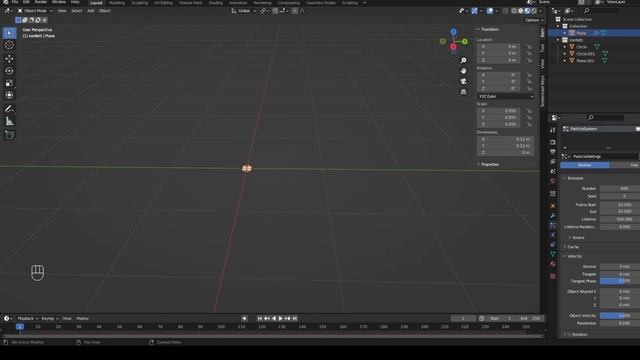This screenshot has height=360, width=640.
Task: Open the Object Data green triangle tab
Action: coord(553,254)
